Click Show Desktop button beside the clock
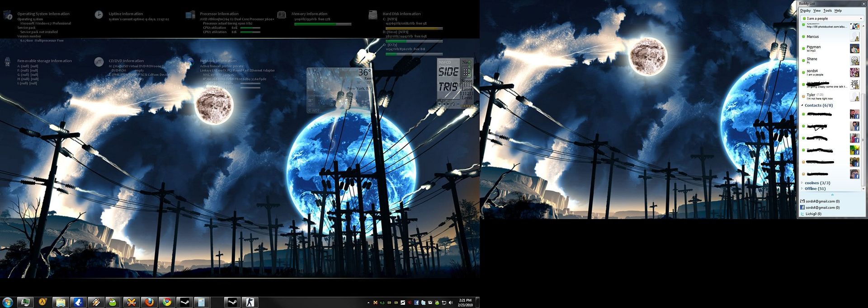 (x=477, y=303)
